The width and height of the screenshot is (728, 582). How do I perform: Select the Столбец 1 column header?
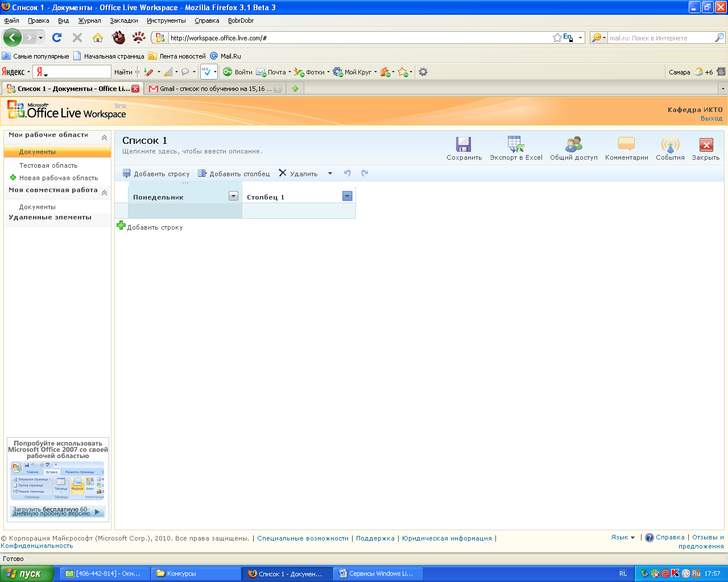(293, 197)
